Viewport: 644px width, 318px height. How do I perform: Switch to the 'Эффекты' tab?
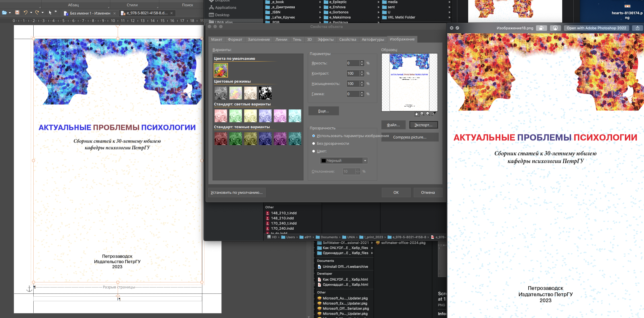point(325,40)
